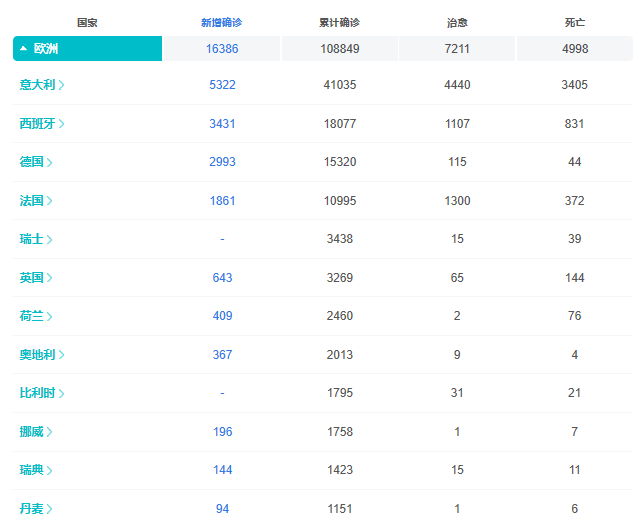Select 奥地利 cumulative cases 2013

tap(340, 355)
